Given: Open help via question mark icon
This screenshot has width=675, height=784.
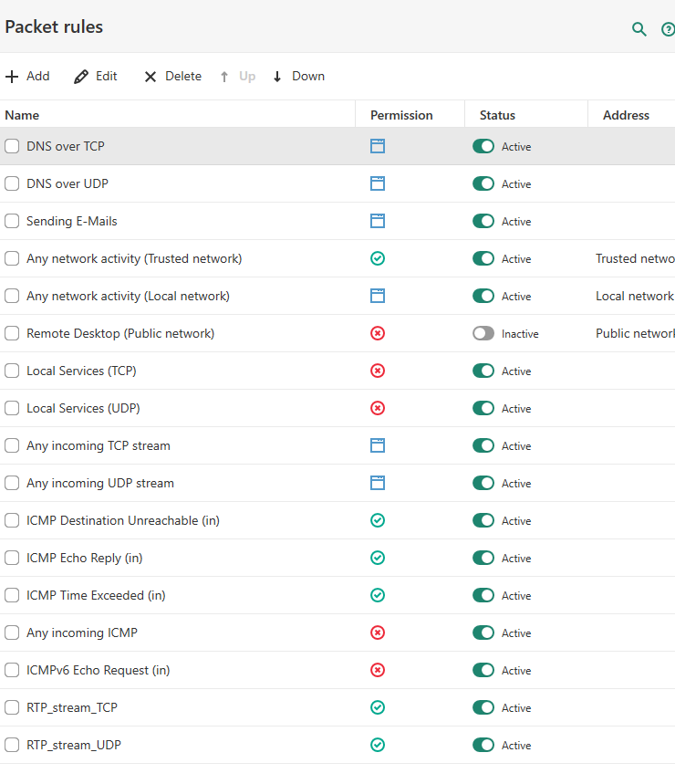Looking at the screenshot, I should coord(668,29).
